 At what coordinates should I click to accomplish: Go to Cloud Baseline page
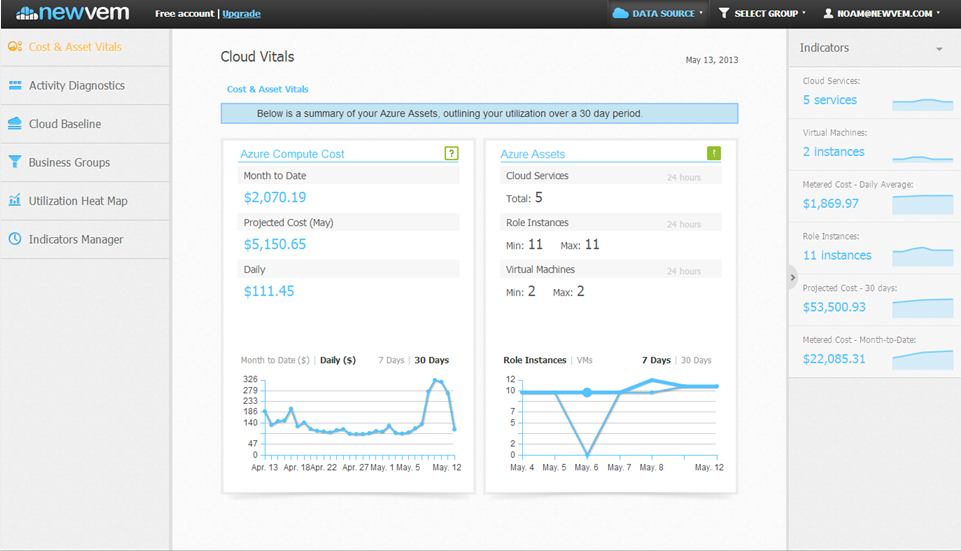[65, 124]
